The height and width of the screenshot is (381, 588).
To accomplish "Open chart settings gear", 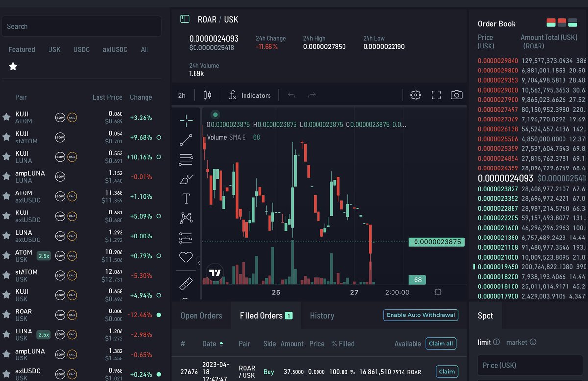I will tap(416, 95).
